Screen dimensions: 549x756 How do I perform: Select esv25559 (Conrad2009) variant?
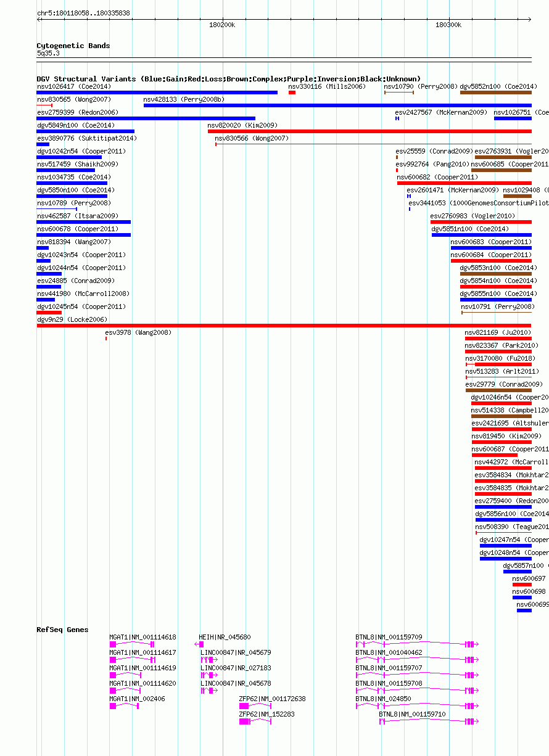point(397,157)
